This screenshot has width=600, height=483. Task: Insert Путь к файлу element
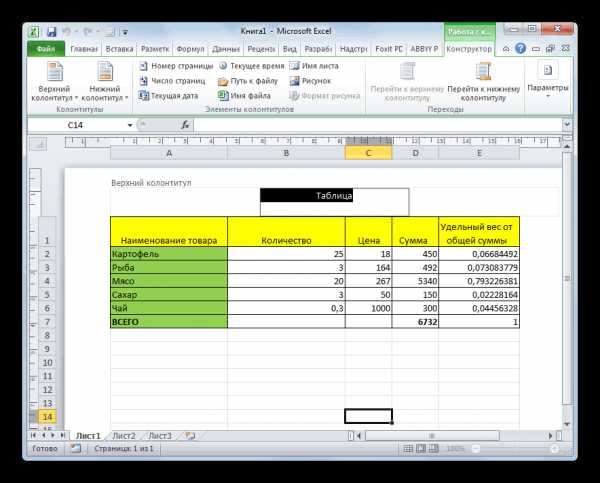[x=248, y=81]
